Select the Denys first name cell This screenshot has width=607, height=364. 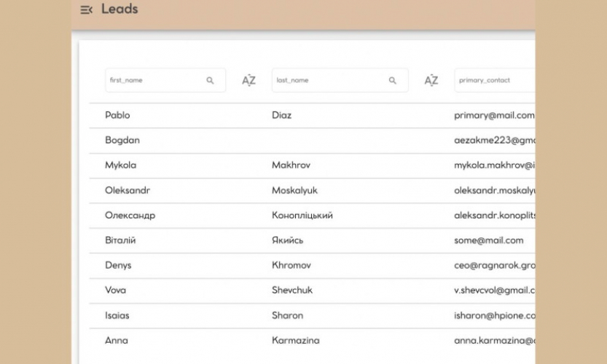[118, 266]
